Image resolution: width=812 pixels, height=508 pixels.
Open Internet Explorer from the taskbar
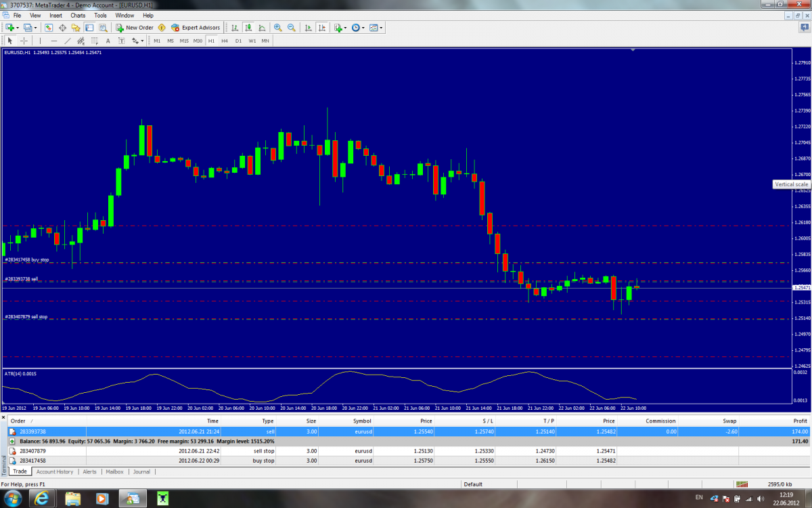click(x=43, y=499)
